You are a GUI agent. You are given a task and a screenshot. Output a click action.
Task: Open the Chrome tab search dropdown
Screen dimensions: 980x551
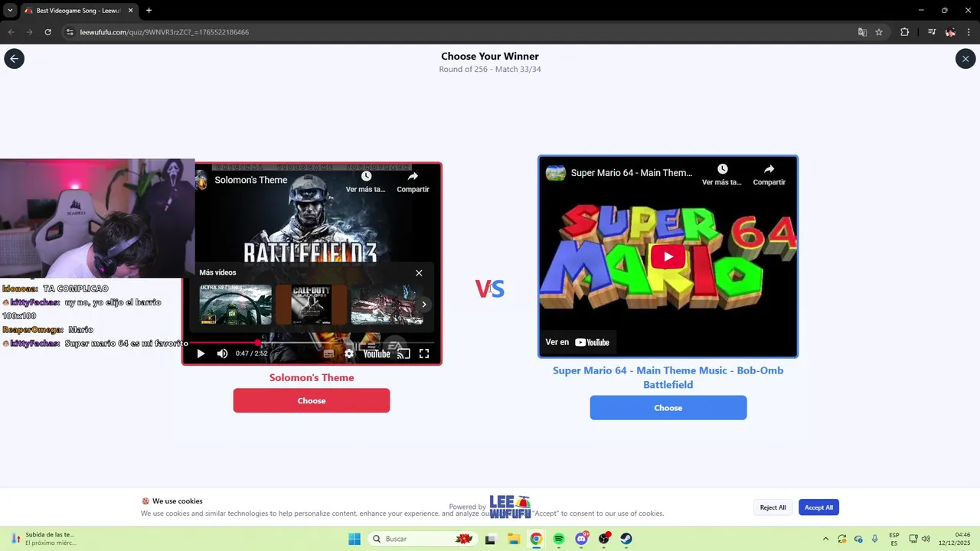pos(10,11)
